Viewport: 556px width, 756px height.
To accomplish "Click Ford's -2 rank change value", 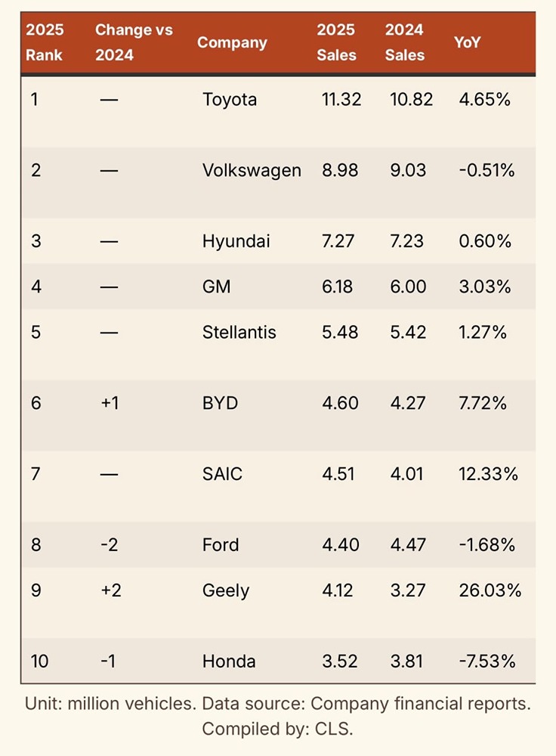I will 110,545.
